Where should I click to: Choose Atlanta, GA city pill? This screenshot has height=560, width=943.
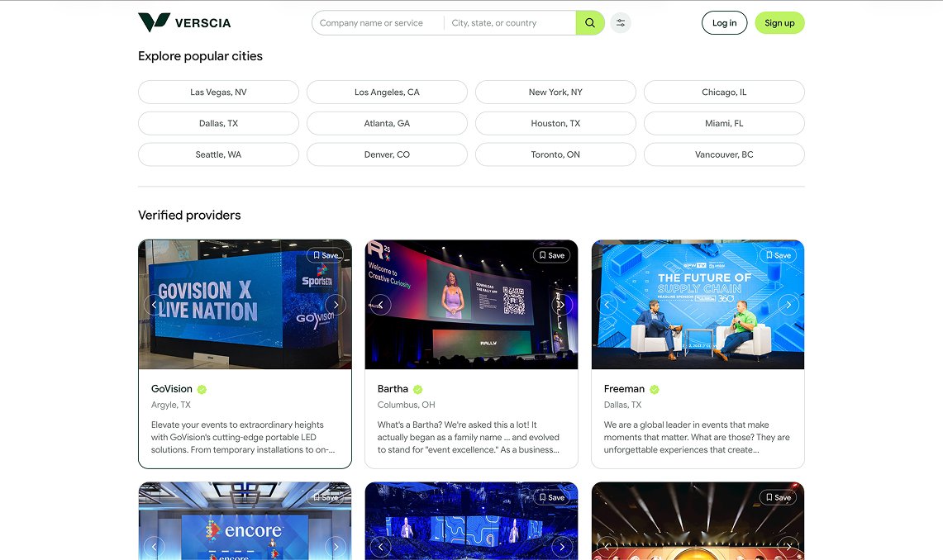point(387,123)
